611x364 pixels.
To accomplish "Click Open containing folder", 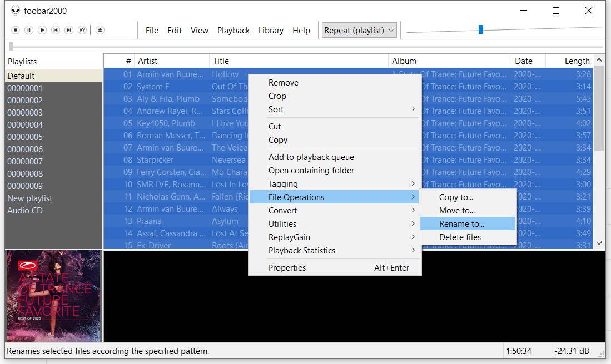I will tap(335, 171).
